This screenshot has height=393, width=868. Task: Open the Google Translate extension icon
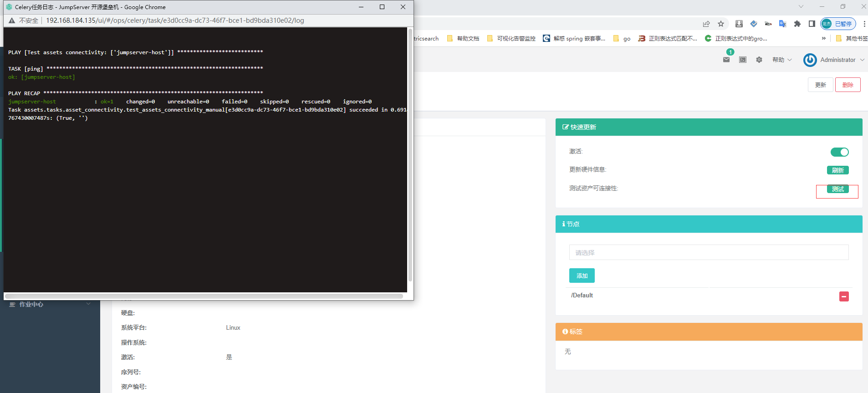[783, 24]
